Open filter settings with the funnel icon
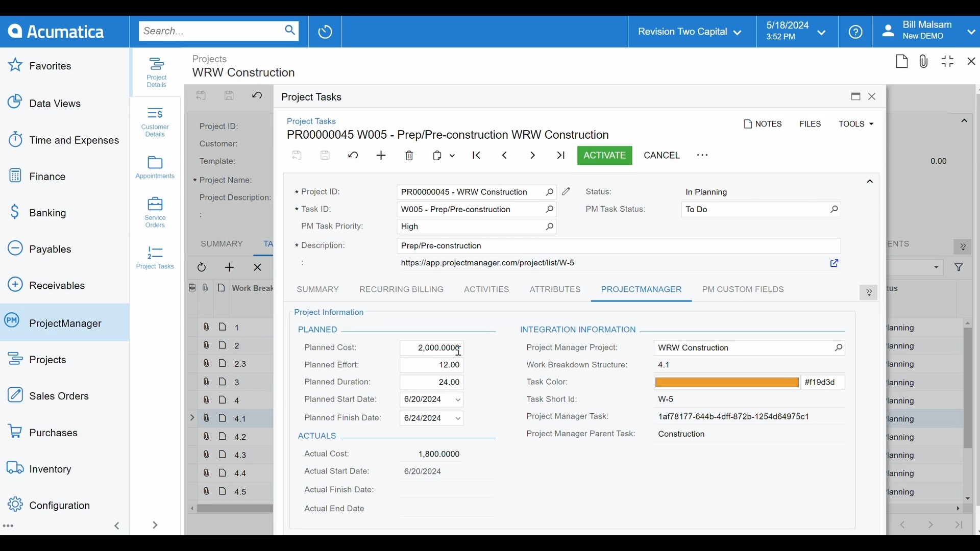 point(959,267)
